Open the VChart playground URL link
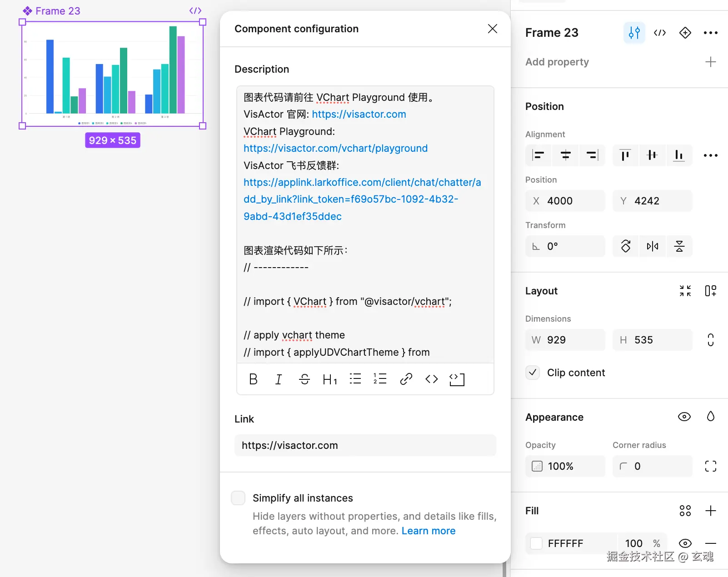Viewport: 728px width, 577px height. [x=335, y=148]
